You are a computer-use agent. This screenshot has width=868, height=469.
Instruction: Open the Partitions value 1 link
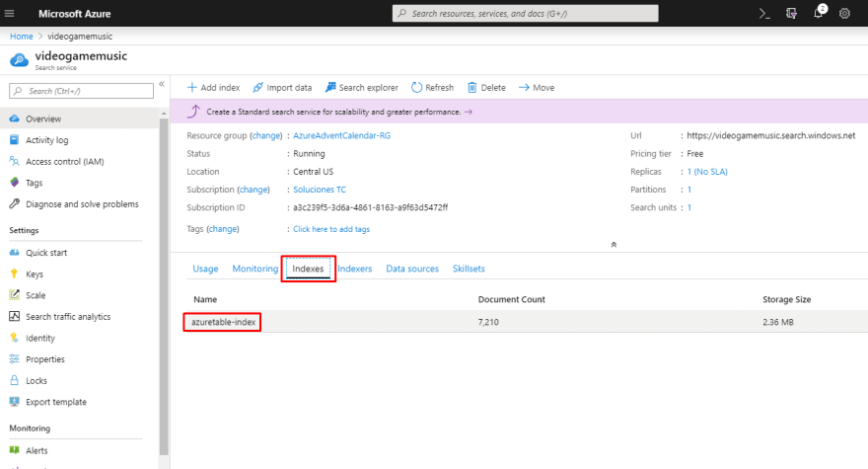(x=689, y=190)
